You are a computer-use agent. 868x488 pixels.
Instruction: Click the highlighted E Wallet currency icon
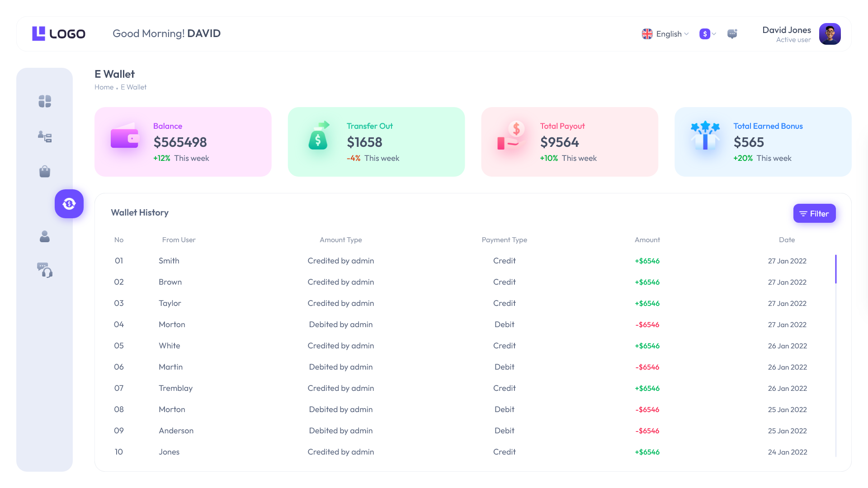[x=69, y=204]
